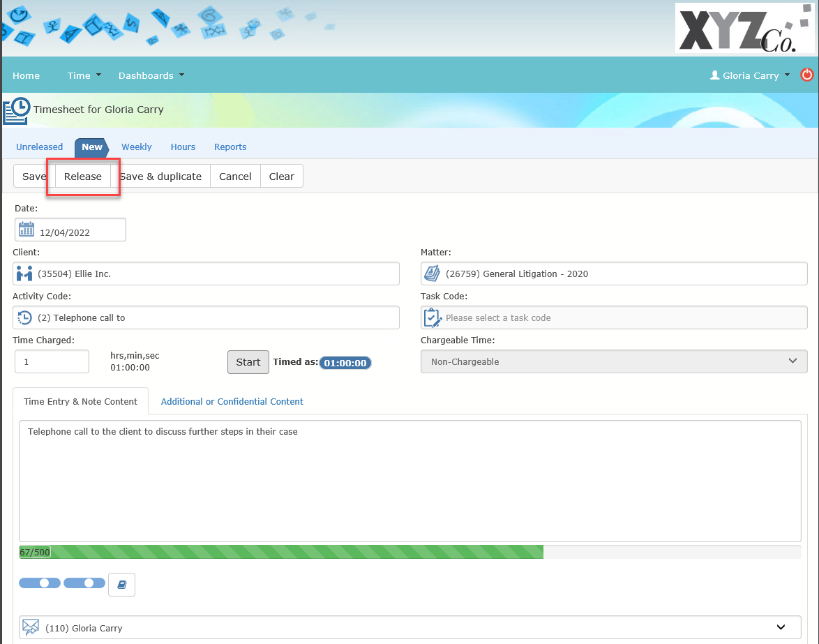819x644 pixels.
Task: Click the timesheet clock icon in header
Action: click(17, 111)
